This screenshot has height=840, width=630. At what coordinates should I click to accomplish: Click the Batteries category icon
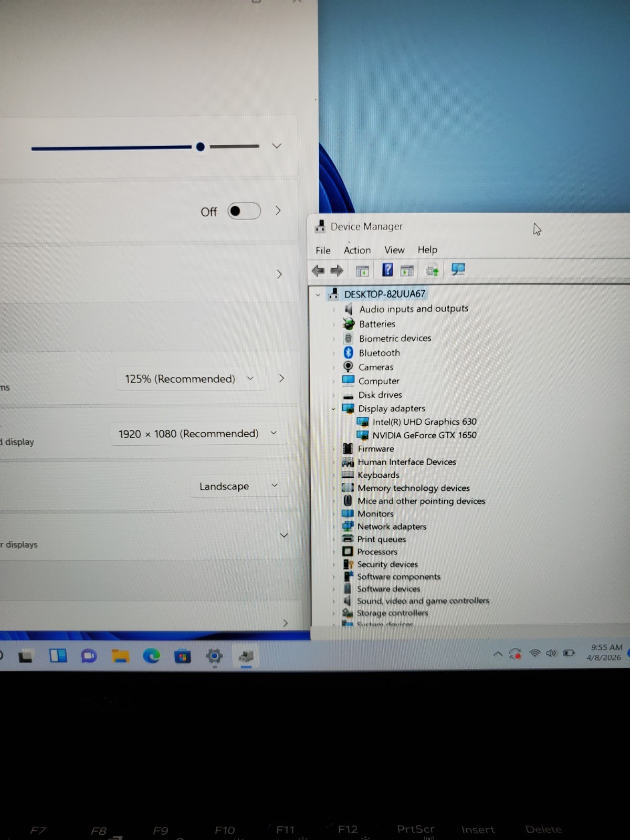[348, 324]
